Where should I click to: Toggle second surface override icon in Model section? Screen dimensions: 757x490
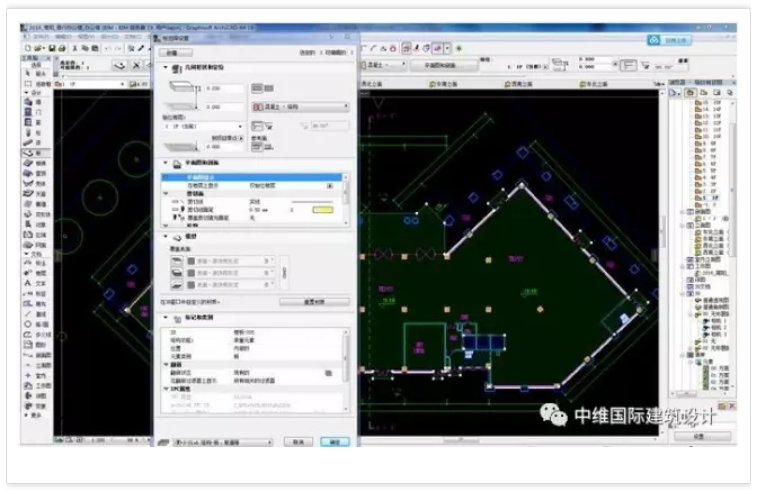177,273
